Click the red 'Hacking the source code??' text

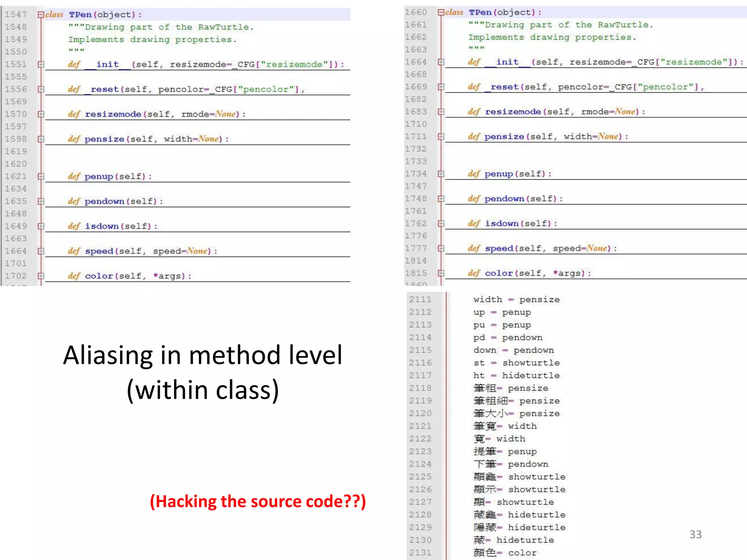point(258,502)
